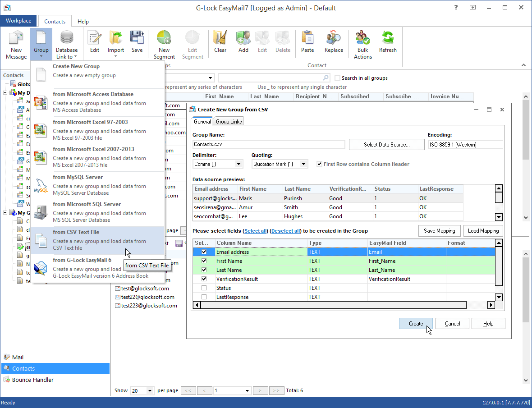
Task: Uncheck the Last Name field checkbox
Action: pos(204,270)
